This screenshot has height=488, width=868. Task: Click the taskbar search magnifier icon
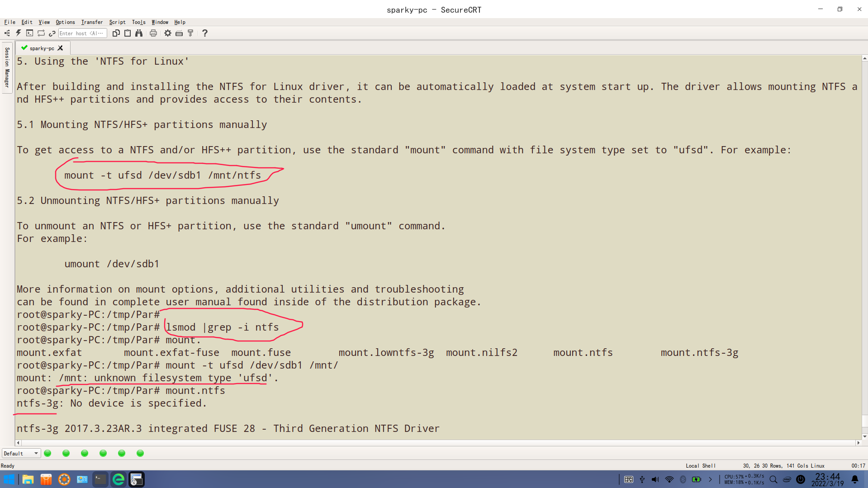tap(773, 479)
